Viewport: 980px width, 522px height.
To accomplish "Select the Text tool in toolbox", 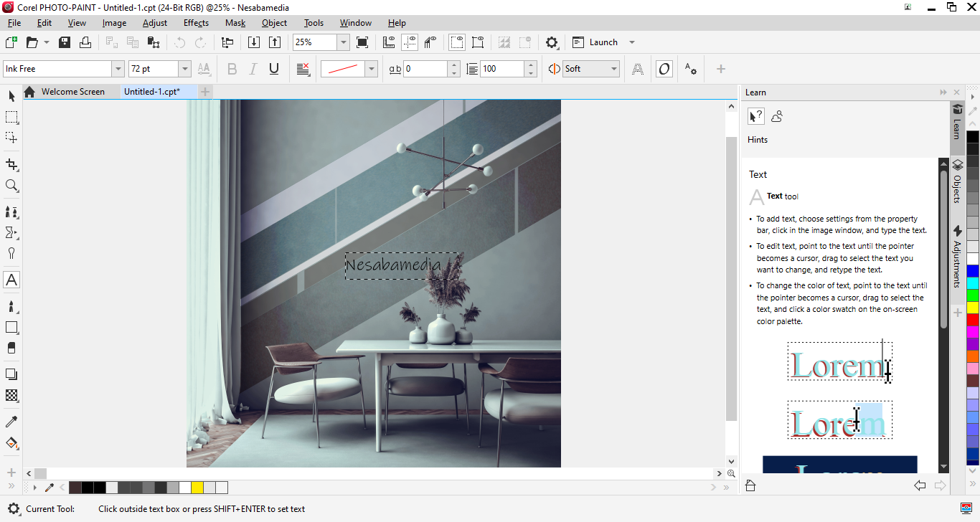I will [11, 280].
